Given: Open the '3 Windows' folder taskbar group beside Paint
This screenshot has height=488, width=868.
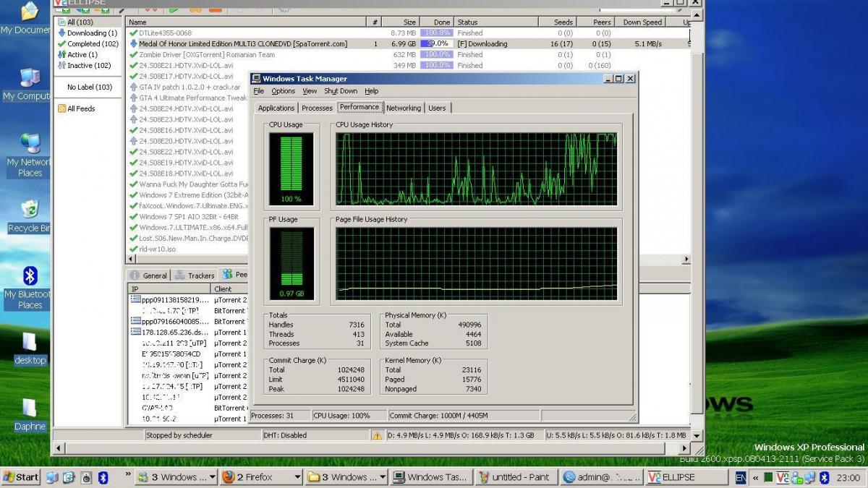Looking at the screenshot, I should [346, 477].
